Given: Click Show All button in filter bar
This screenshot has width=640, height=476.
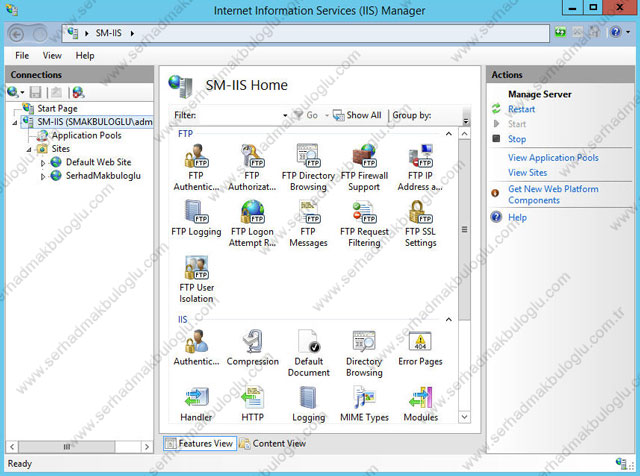Looking at the screenshot, I should pyautogui.click(x=358, y=116).
